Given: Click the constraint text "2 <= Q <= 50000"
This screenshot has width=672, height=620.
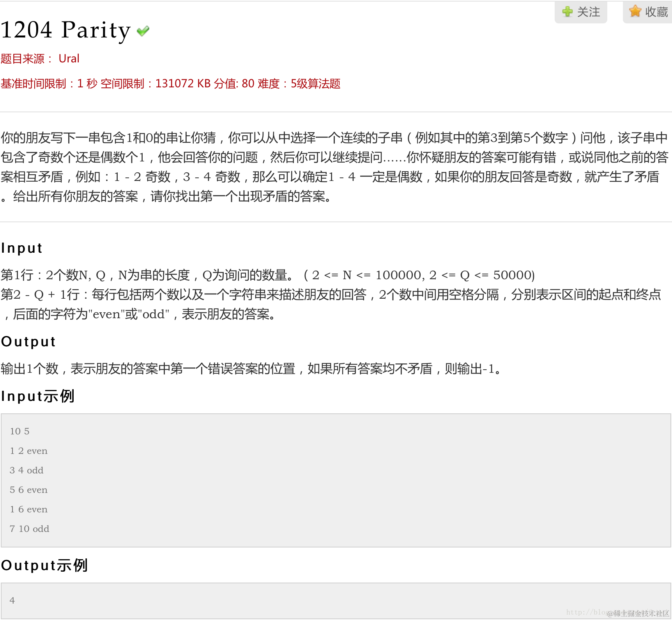Looking at the screenshot, I should point(480,275).
